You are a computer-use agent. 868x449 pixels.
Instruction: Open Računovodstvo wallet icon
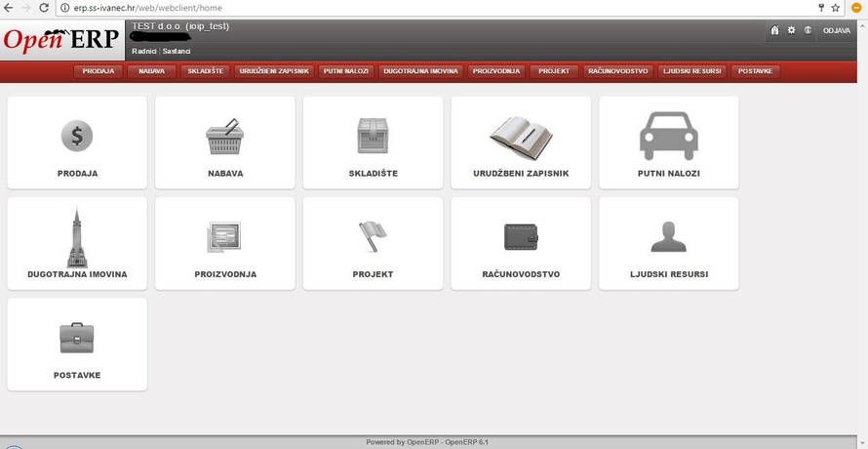pyautogui.click(x=521, y=237)
